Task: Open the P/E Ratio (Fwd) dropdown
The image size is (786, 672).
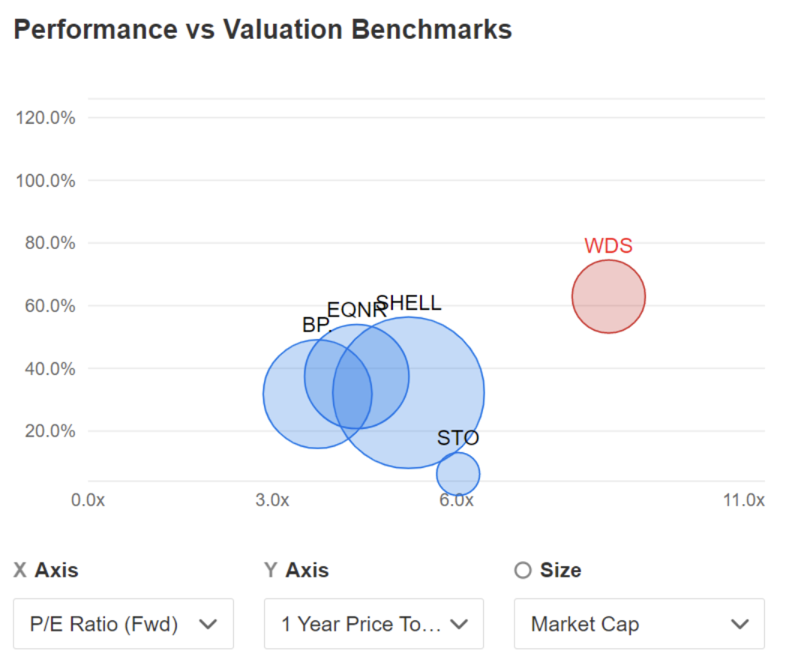Action: coord(123,623)
